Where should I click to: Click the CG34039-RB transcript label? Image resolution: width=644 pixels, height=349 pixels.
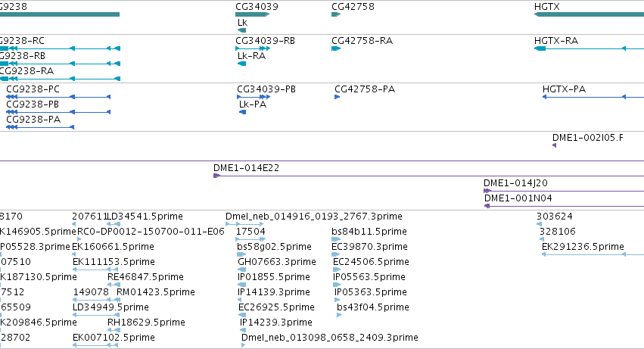[x=265, y=41]
